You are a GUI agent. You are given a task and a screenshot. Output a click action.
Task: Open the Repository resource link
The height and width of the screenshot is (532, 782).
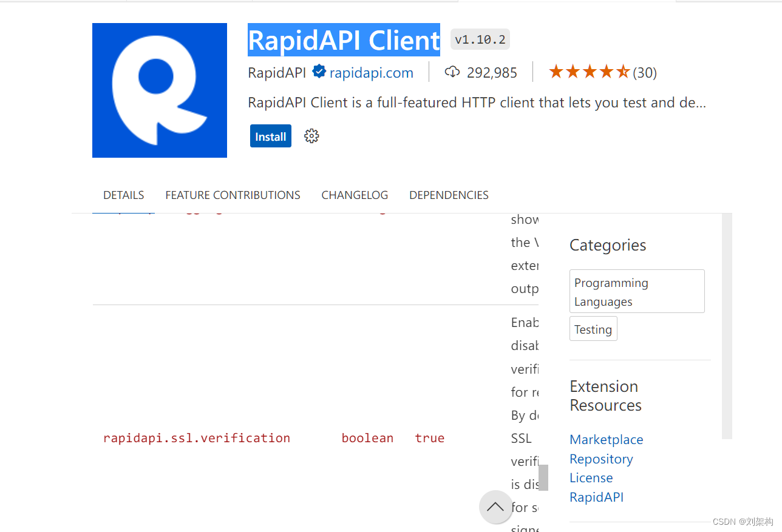(x=601, y=459)
